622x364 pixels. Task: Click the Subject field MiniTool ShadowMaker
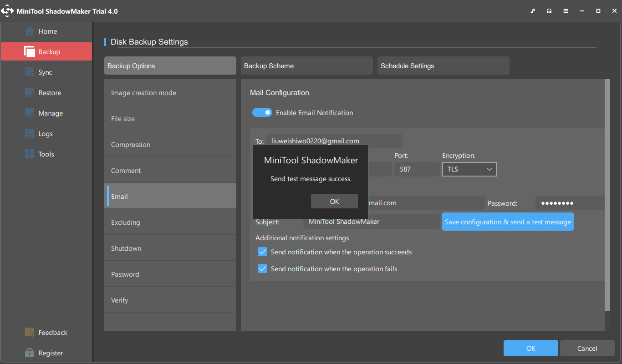point(372,222)
